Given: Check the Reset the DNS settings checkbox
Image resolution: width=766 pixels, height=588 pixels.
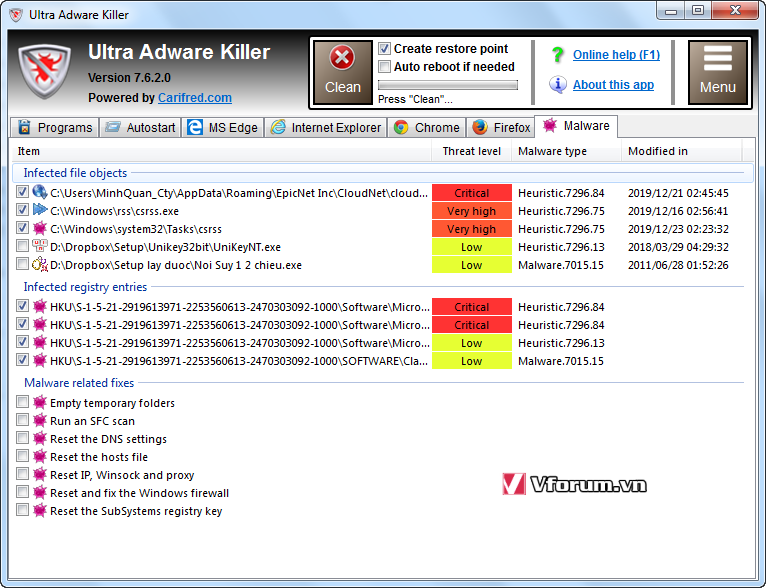Looking at the screenshot, I should 22,439.
